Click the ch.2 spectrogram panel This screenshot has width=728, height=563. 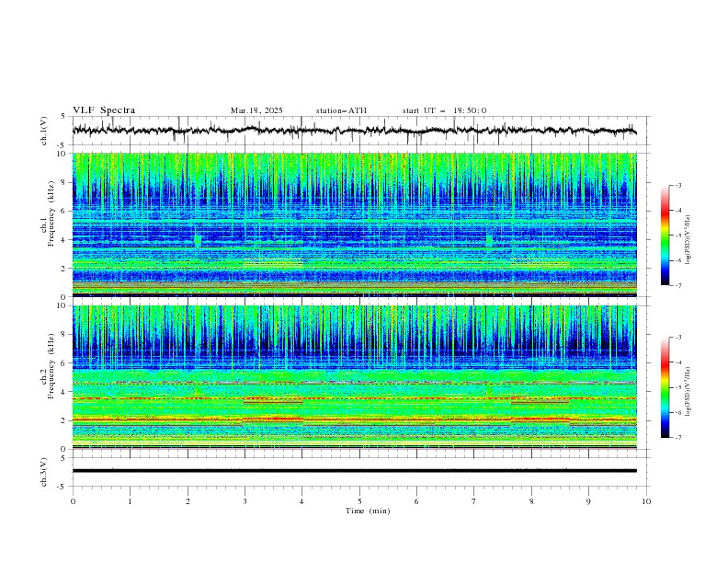[x=355, y=377]
